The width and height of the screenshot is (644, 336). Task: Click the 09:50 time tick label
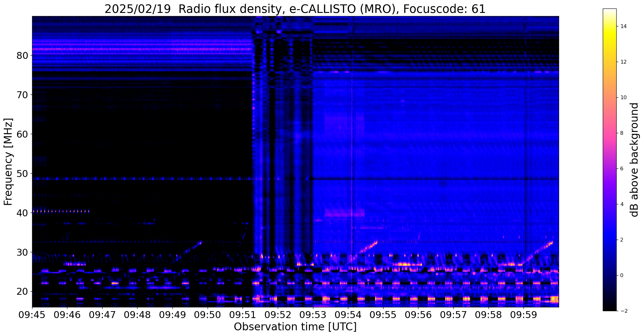point(207,315)
